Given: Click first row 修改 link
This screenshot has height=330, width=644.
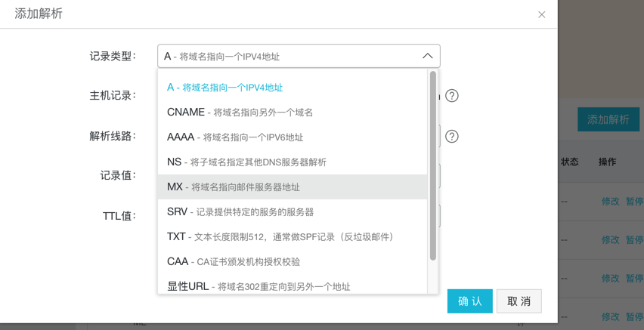Looking at the screenshot, I should coord(610,202).
